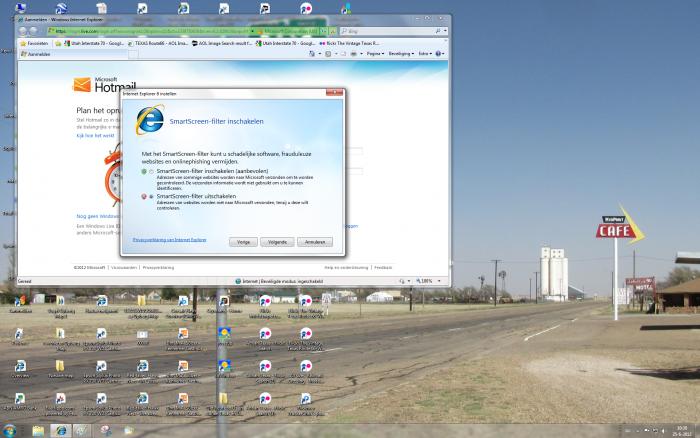Click the Print icon in command bar

coord(354,54)
